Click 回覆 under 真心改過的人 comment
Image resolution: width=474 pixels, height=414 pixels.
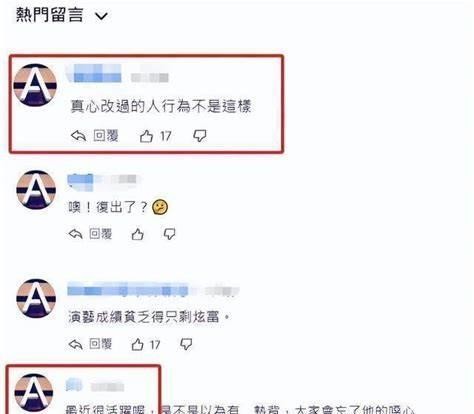106,136
